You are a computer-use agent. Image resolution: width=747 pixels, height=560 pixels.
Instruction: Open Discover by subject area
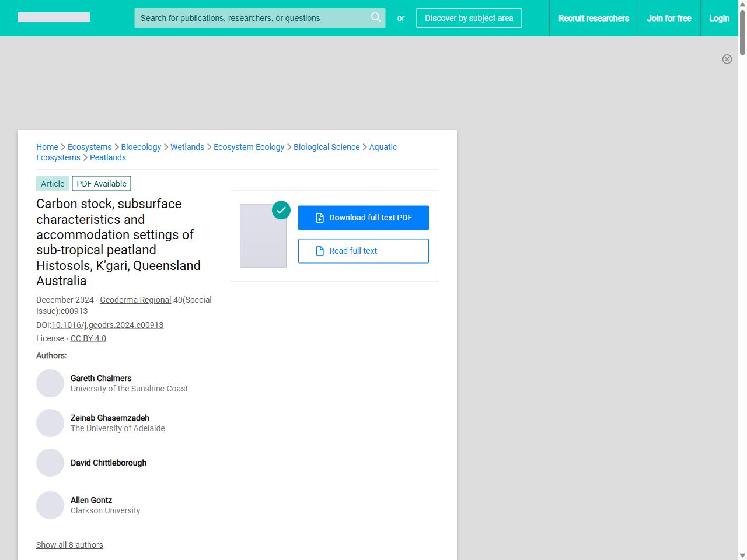469,18
